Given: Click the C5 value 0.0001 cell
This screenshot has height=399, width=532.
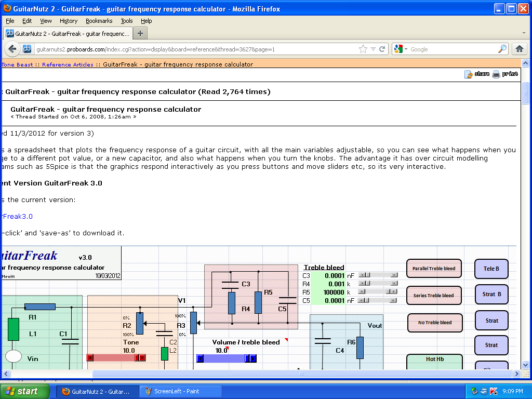Looking at the screenshot, I should 328,301.
